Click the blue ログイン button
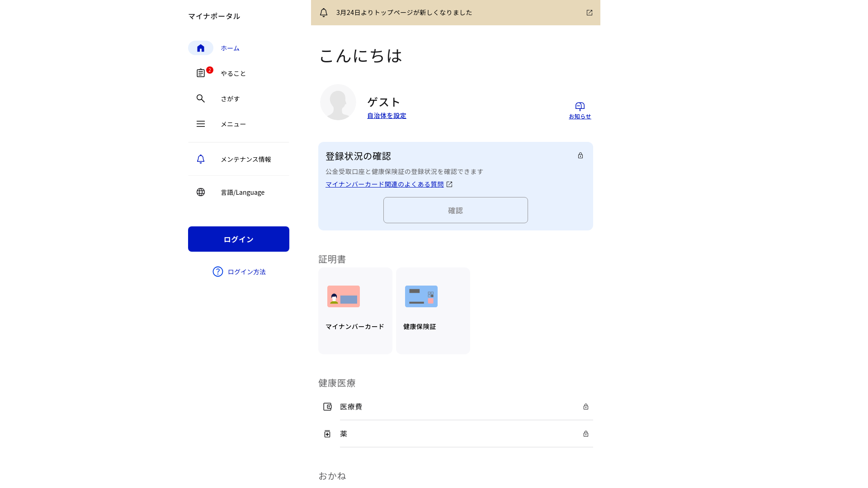The image size is (868, 488). [239, 239]
